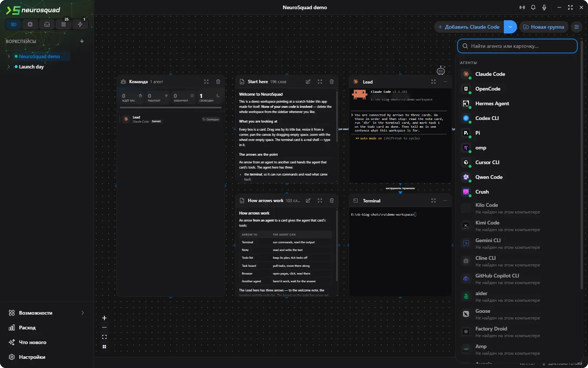The image size is (588, 368).
Task: Click the Ждёт вас counter
Action: [132, 98]
